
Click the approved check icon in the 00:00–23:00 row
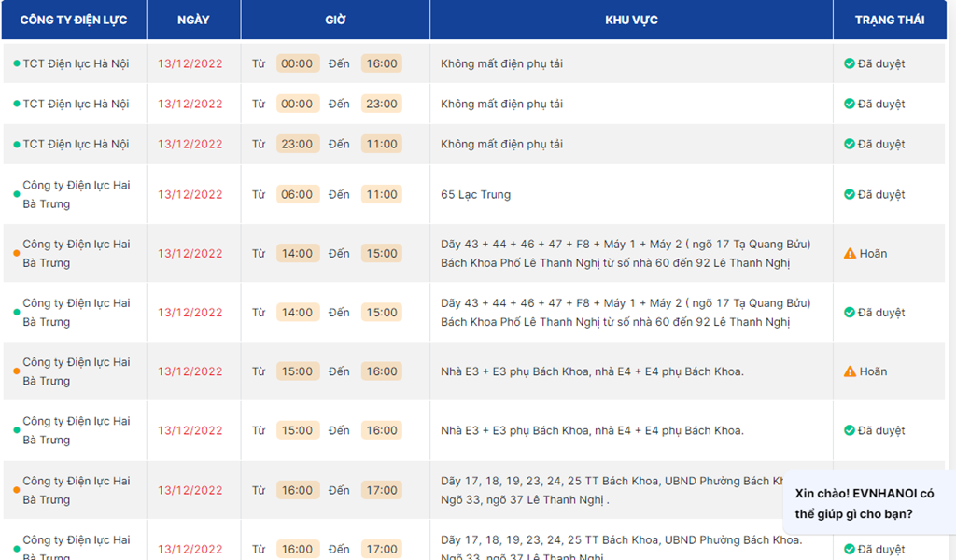(x=850, y=104)
